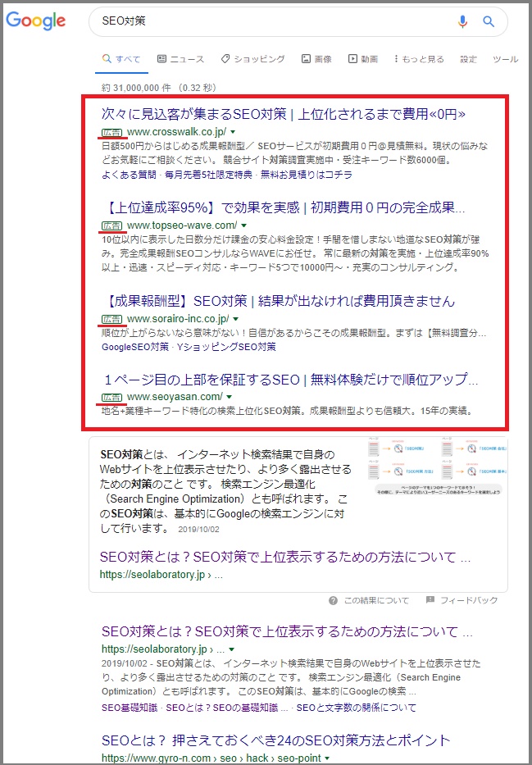532x765 pixels.
Task: Switch to the ニュース tab
Action: pos(180,59)
